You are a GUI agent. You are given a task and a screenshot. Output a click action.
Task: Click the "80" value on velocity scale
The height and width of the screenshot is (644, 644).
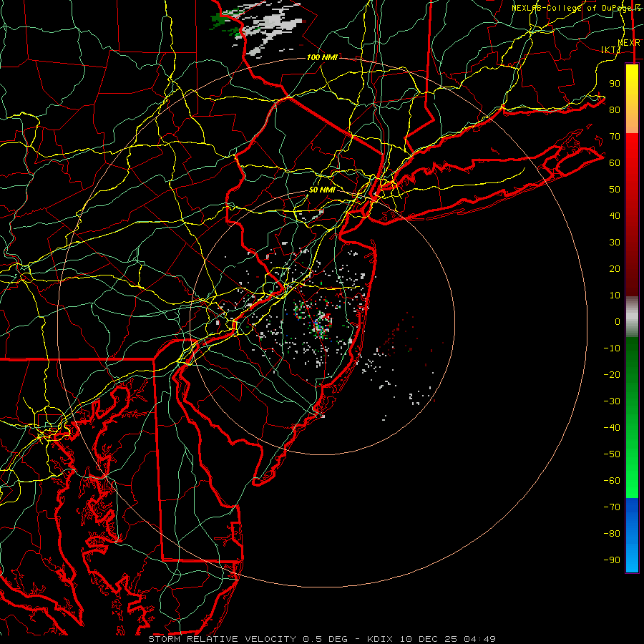[615, 109]
